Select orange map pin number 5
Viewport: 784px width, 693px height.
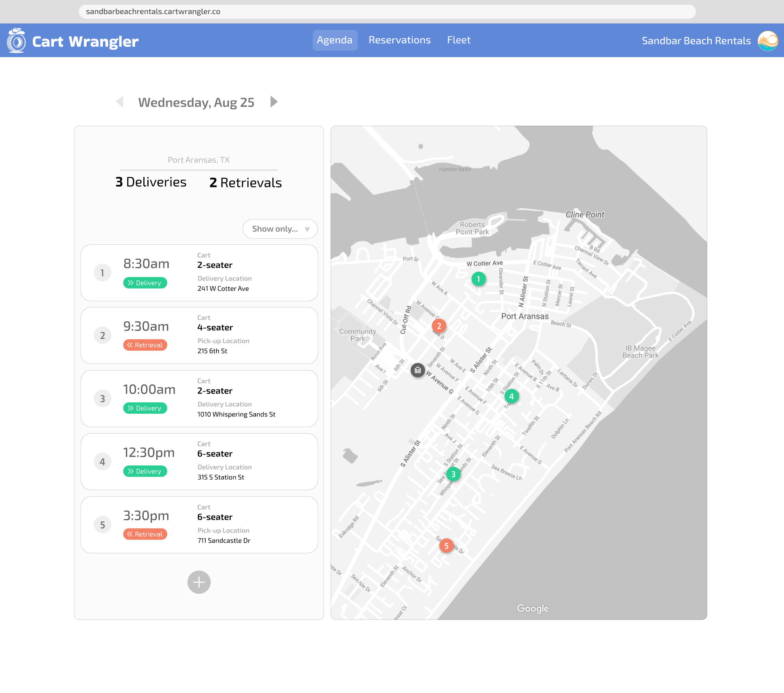pyautogui.click(x=446, y=546)
